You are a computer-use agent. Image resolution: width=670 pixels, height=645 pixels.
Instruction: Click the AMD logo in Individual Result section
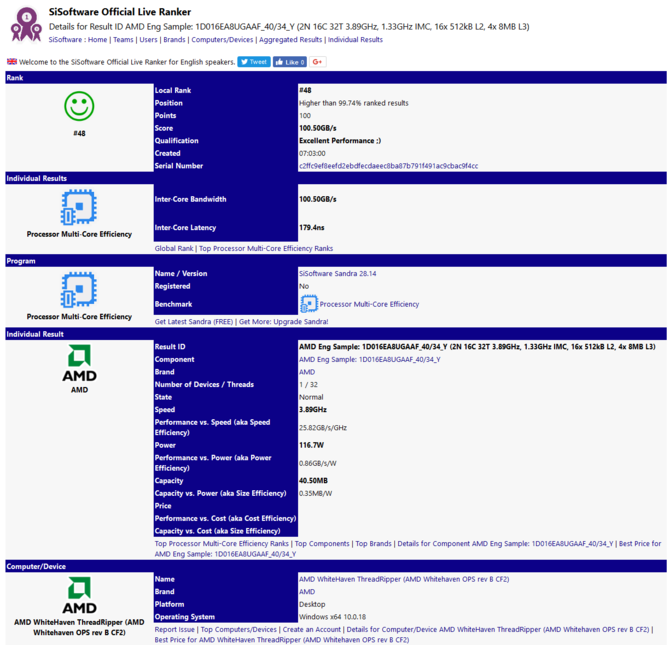(x=79, y=364)
